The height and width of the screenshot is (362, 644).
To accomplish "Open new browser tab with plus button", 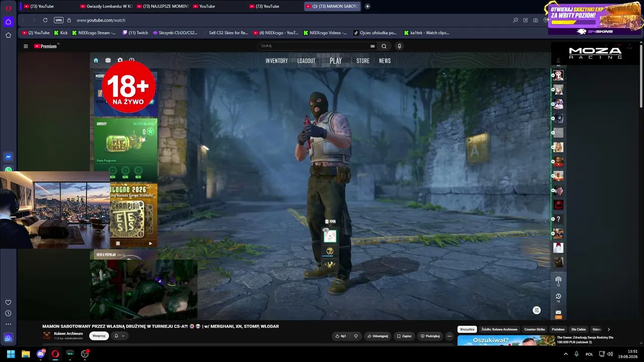I will pos(367,7).
